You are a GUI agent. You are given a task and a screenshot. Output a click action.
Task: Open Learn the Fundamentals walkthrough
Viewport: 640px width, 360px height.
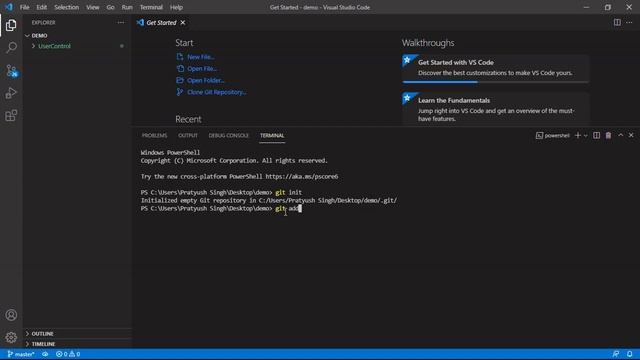click(x=496, y=109)
